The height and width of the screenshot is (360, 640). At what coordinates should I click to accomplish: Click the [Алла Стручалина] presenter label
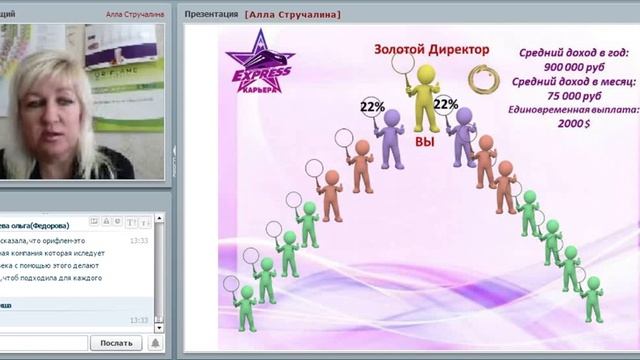293,15
